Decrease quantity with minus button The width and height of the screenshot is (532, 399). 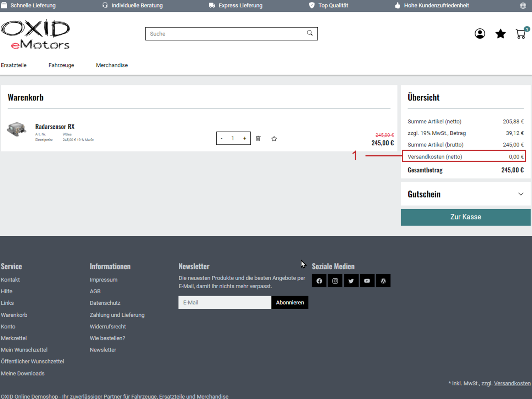pos(222,138)
